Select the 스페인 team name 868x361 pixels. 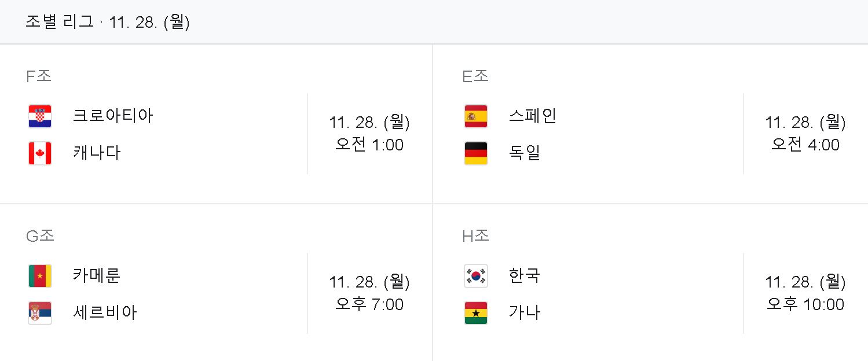coord(533,116)
